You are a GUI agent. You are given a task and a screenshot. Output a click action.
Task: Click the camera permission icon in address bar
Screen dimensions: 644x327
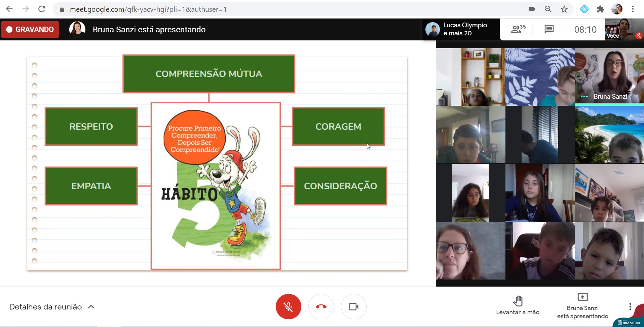click(532, 9)
